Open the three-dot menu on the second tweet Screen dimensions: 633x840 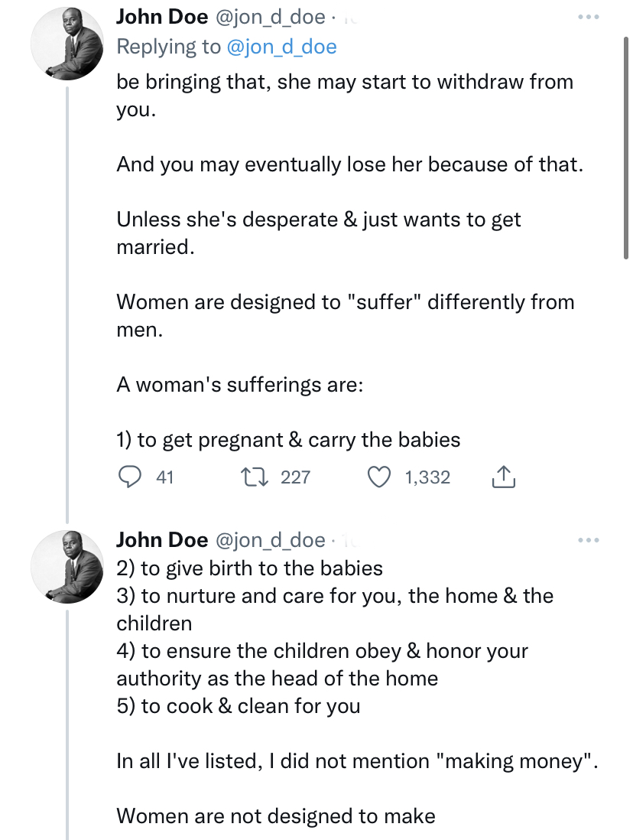589,540
